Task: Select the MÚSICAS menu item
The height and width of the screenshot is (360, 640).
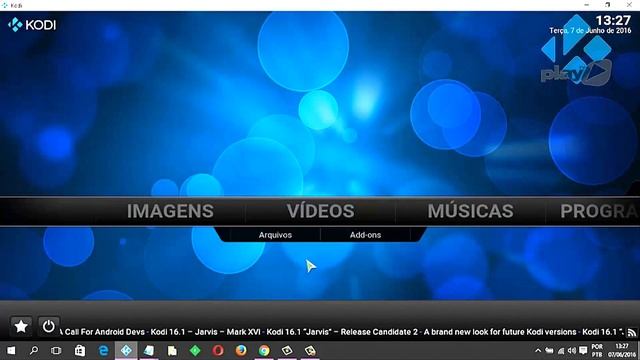Action: click(470, 211)
